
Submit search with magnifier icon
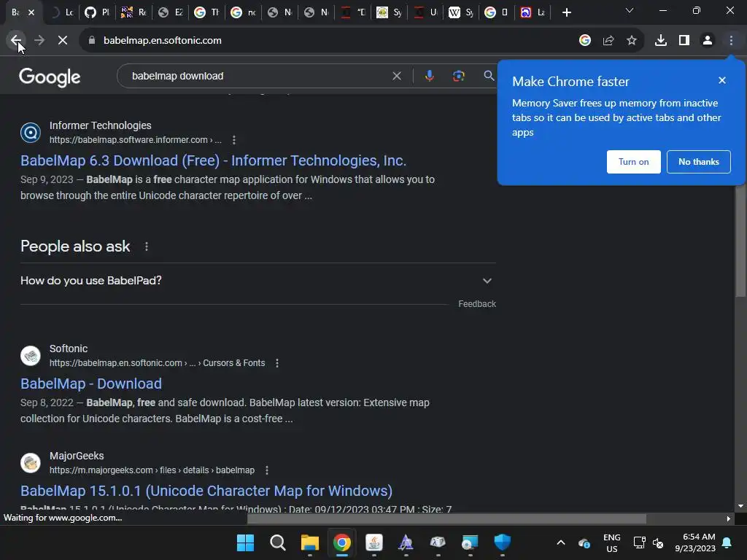point(489,76)
